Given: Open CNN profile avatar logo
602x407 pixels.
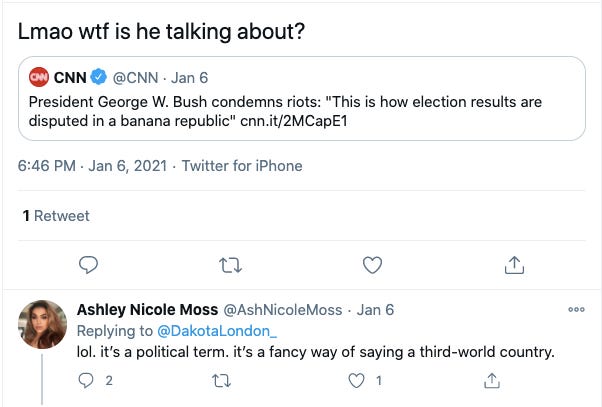Looking at the screenshot, I should pyautogui.click(x=39, y=76).
